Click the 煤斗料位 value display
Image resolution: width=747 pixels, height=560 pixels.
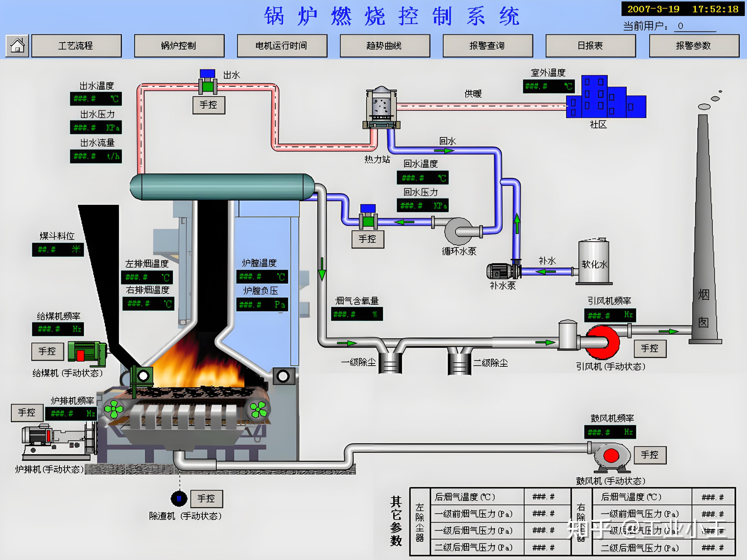[x=58, y=250]
